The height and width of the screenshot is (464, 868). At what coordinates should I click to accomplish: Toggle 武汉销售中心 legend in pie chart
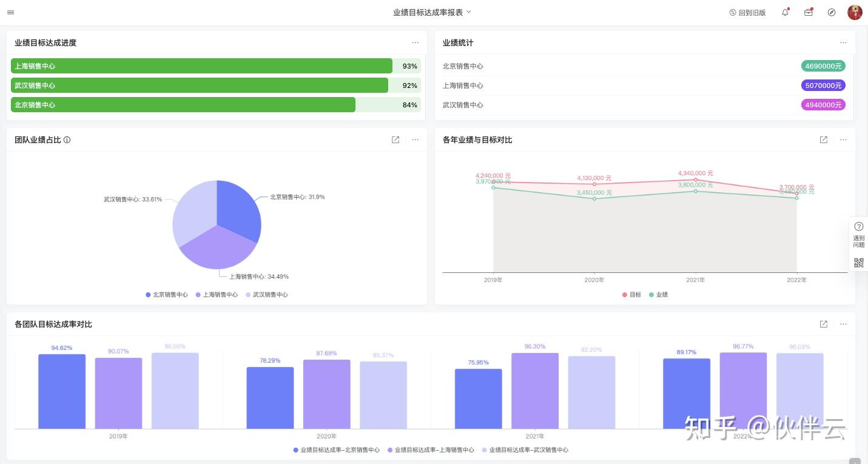tap(267, 295)
